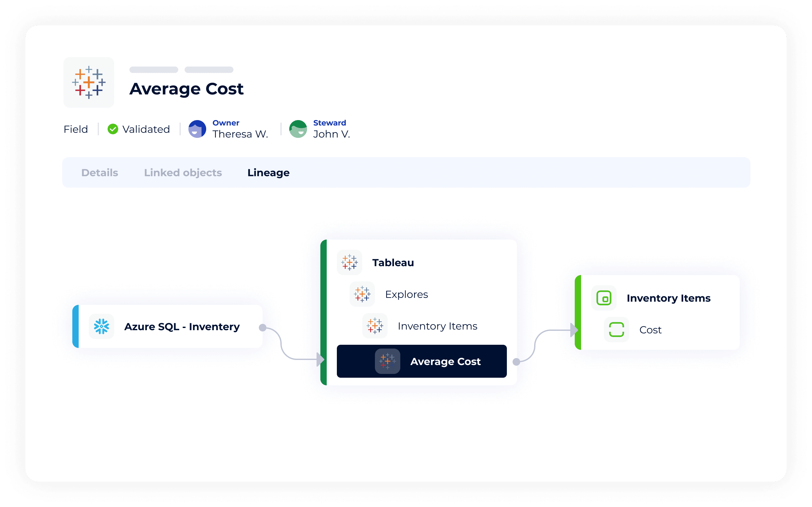Click the green Cost field icon

point(616,330)
